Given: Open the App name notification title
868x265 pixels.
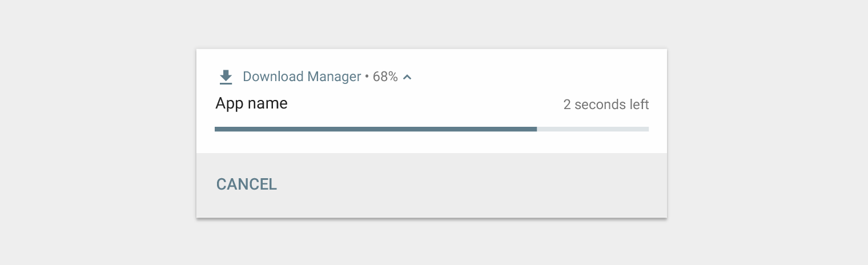Looking at the screenshot, I should [251, 104].
